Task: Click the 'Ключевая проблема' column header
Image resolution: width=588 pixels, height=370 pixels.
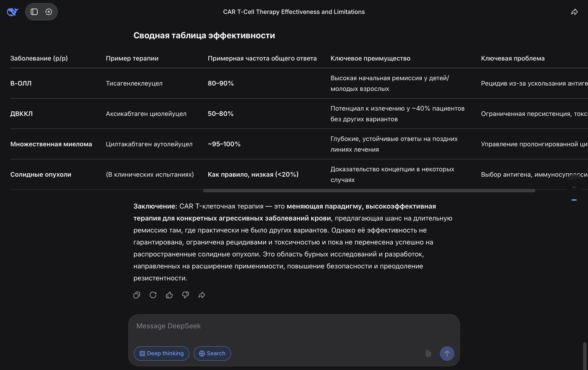Action: pyautogui.click(x=513, y=58)
